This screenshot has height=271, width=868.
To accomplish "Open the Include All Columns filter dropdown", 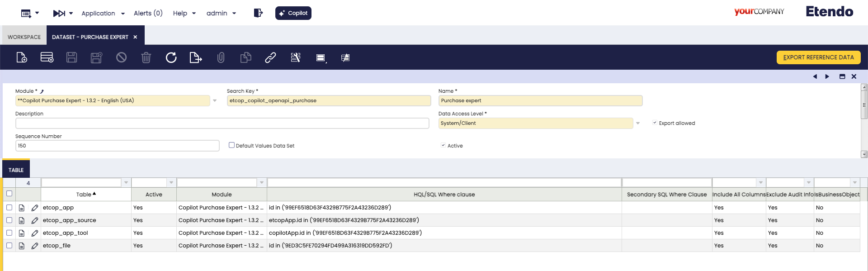I will click(x=761, y=183).
